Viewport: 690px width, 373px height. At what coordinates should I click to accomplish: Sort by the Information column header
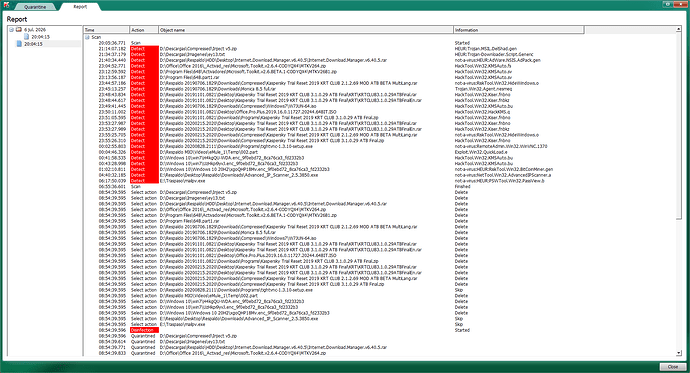point(519,30)
